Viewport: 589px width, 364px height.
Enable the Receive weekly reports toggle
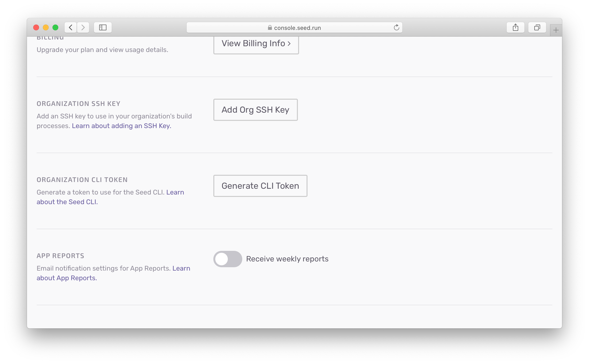[x=228, y=259]
